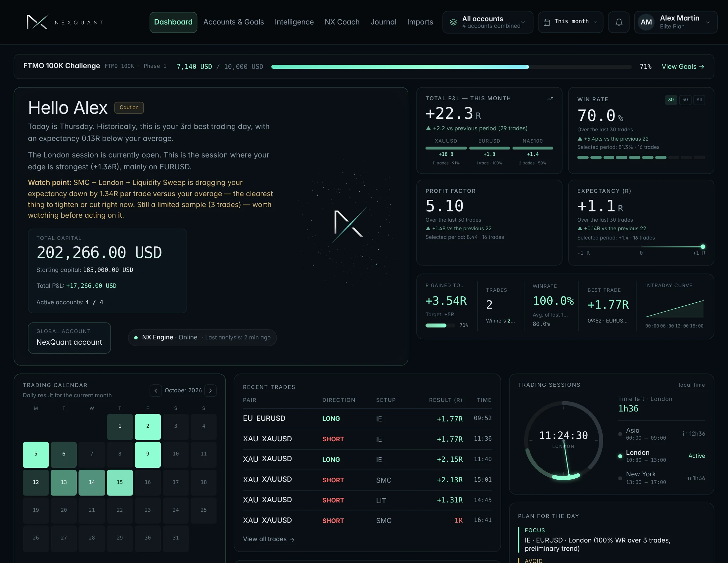Open the This month period dropdown

click(x=570, y=22)
